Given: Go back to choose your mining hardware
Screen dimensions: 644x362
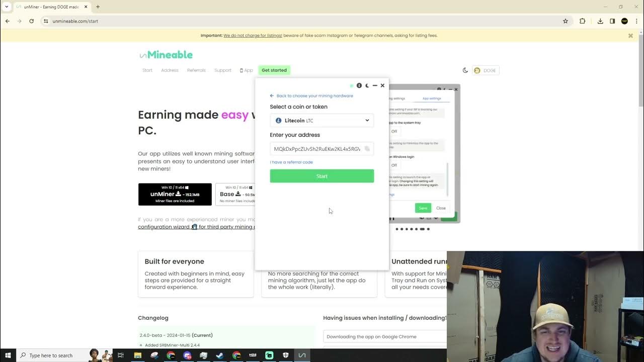Looking at the screenshot, I should point(311,96).
